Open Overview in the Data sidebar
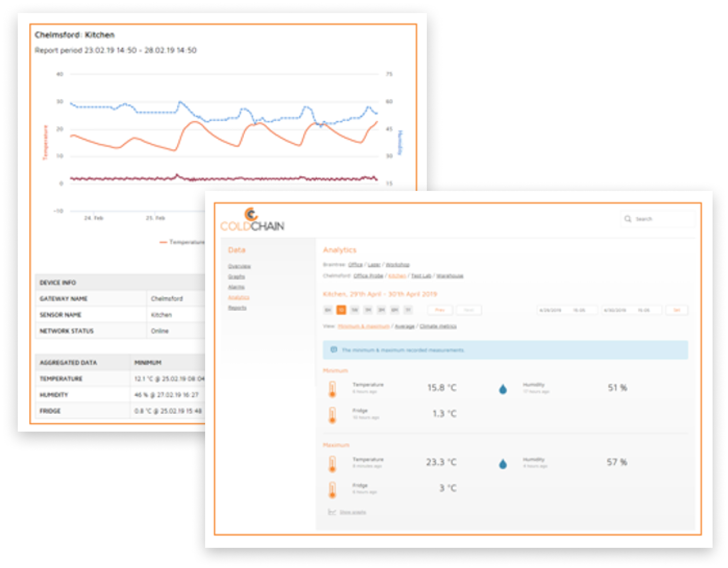 pyautogui.click(x=239, y=266)
